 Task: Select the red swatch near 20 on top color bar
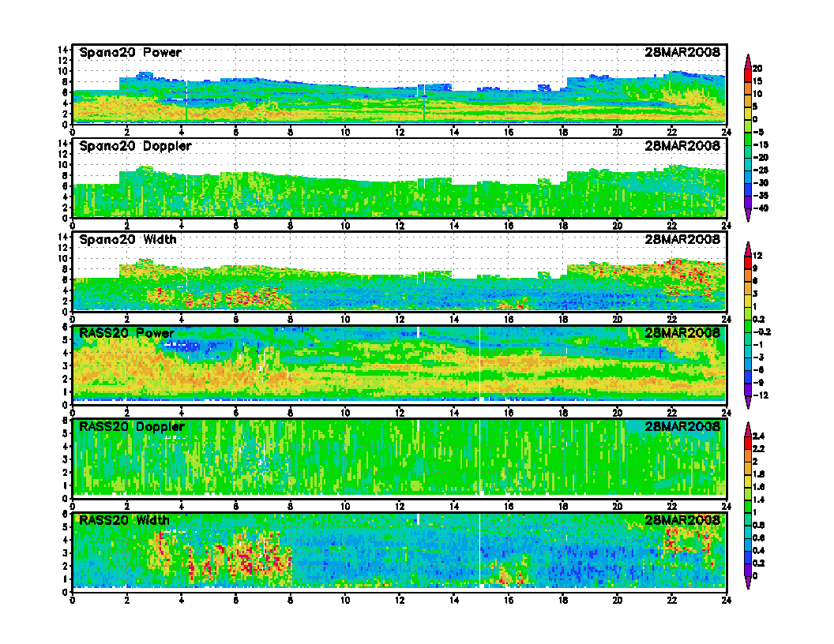tap(748, 73)
